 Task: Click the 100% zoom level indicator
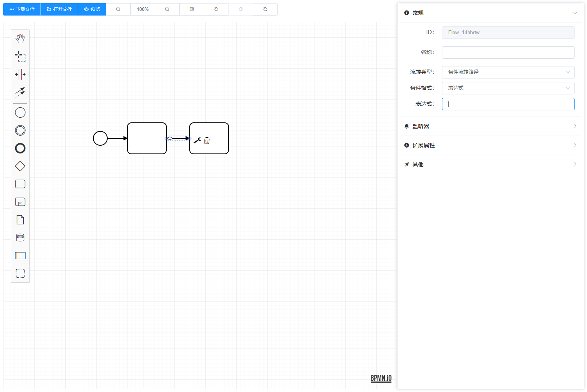click(x=143, y=9)
